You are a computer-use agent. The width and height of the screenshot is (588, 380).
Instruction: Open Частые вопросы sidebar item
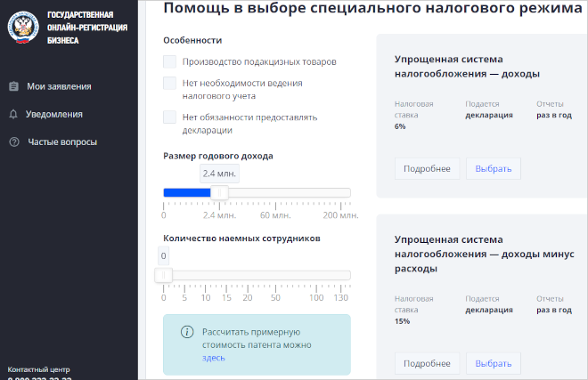click(x=62, y=141)
